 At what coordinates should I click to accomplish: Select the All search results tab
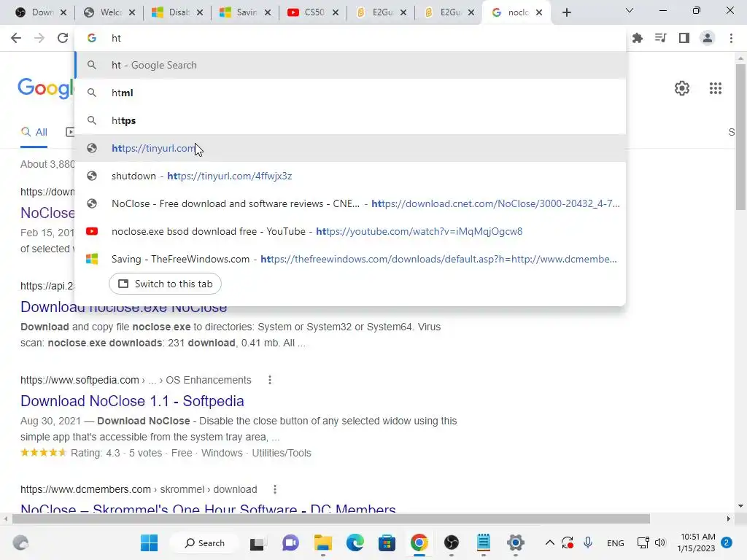[34, 133]
